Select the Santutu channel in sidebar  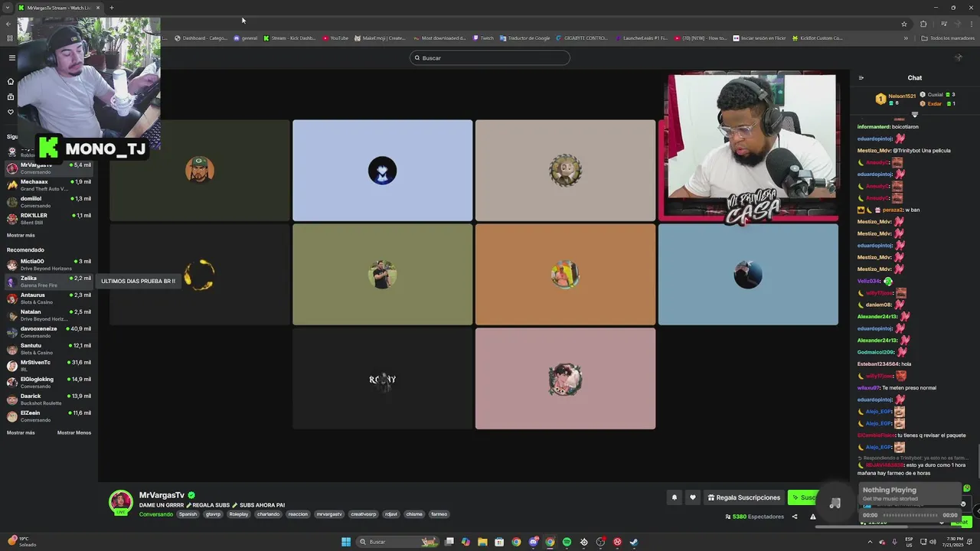coord(49,348)
